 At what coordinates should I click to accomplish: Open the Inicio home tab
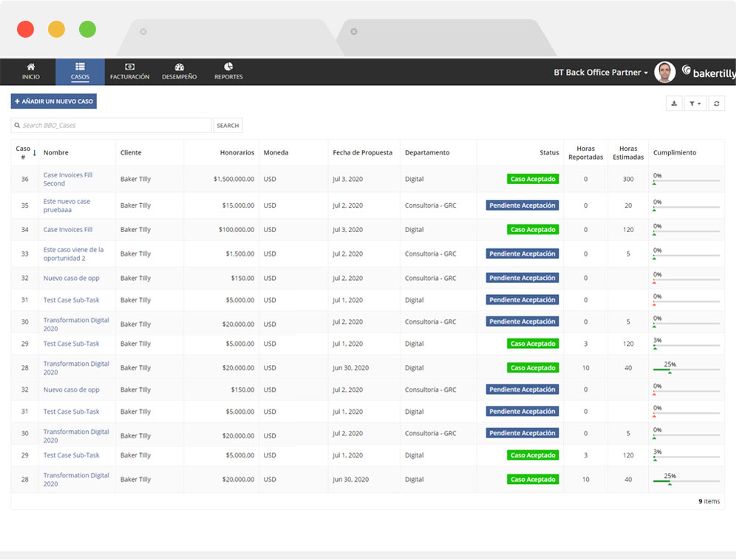31,72
